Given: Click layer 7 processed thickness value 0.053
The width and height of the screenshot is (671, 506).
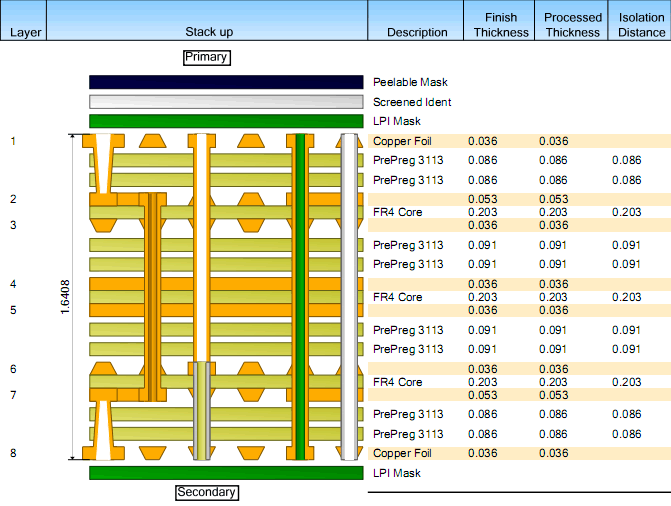Looking at the screenshot, I should click(553, 395).
